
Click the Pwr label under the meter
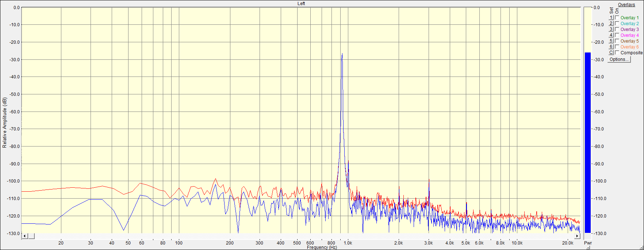click(x=588, y=243)
